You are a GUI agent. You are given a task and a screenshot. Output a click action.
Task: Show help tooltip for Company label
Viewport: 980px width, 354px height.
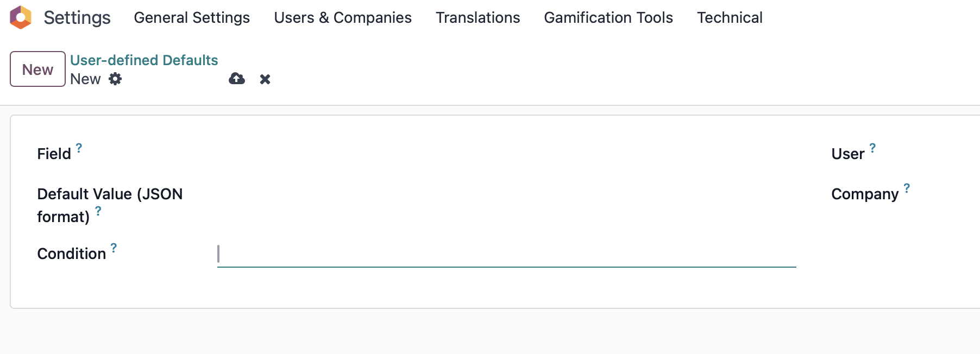tap(907, 188)
